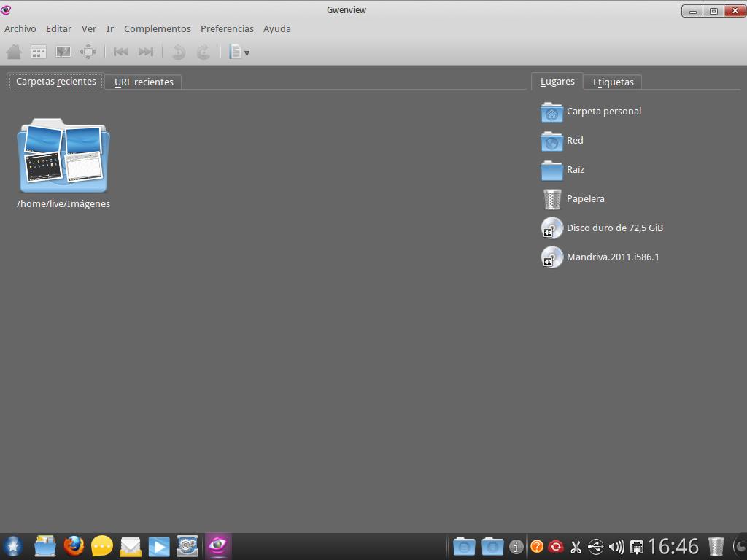
Task: Switch to the Etiquetas tab
Action: (612, 82)
